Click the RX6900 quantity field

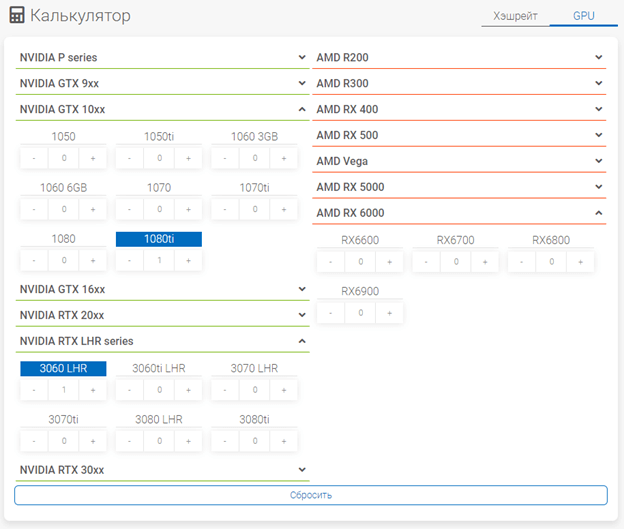[x=361, y=313]
